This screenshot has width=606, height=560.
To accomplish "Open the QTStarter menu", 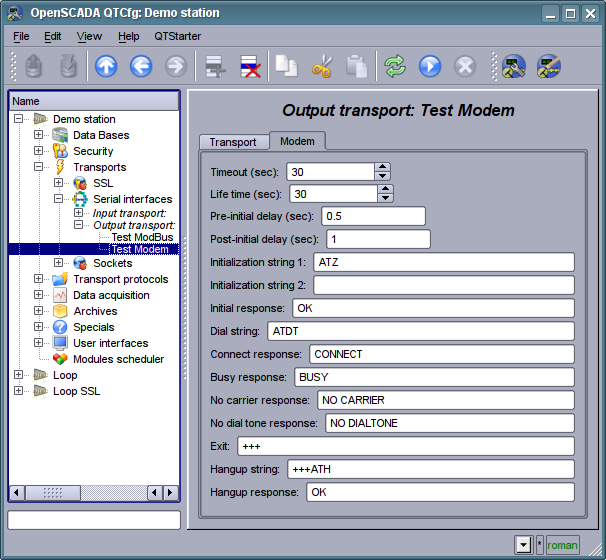I will click(177, 36).
